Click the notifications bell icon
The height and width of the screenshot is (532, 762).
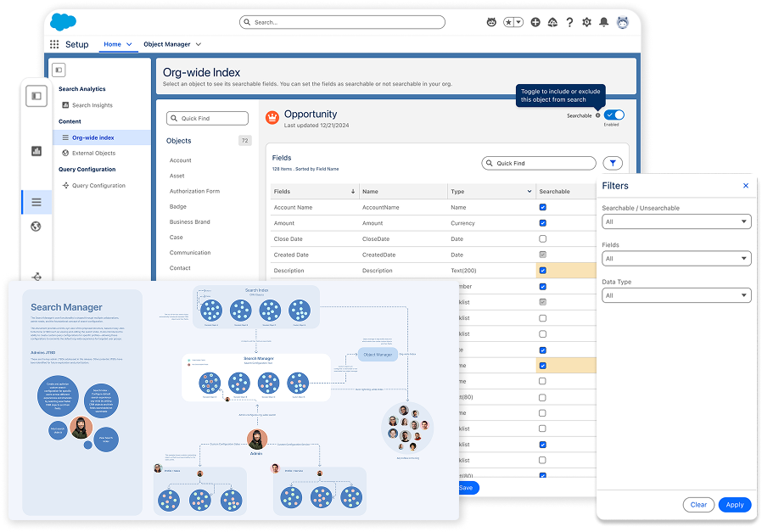click(603, 22)
